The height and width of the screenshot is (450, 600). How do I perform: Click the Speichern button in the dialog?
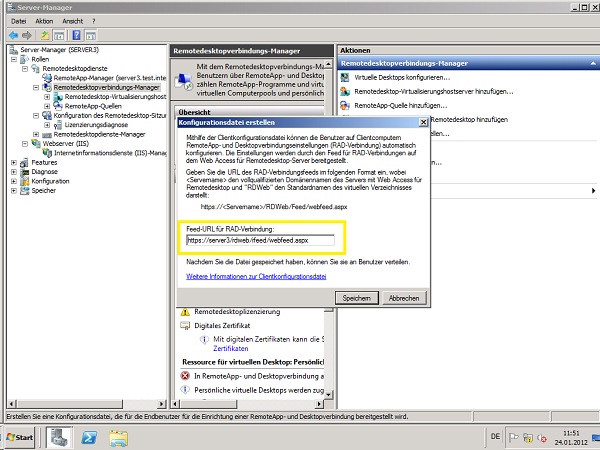tap(357, 298)
